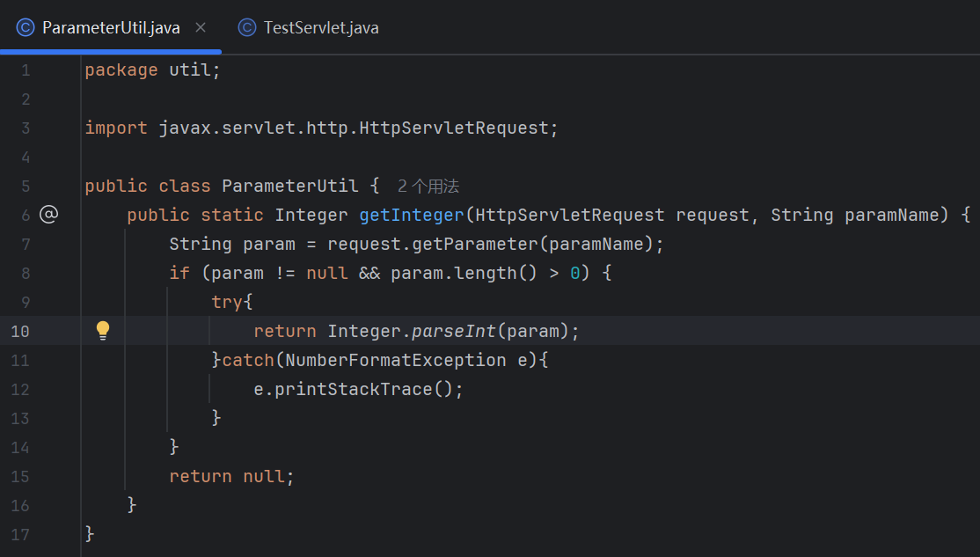The image size is (980, 557).
Task: Click the 'catch' keyword on line 11
Action: pos(248,360)
